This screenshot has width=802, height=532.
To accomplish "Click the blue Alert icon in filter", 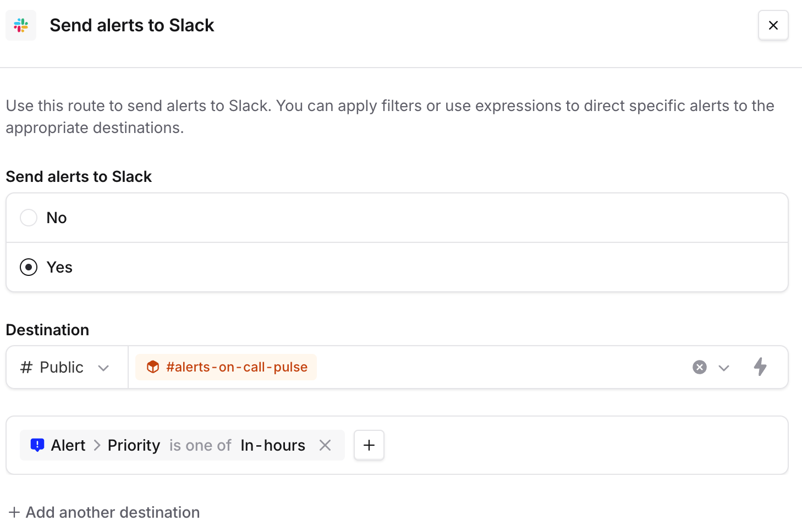I will (x=37, y=445).
